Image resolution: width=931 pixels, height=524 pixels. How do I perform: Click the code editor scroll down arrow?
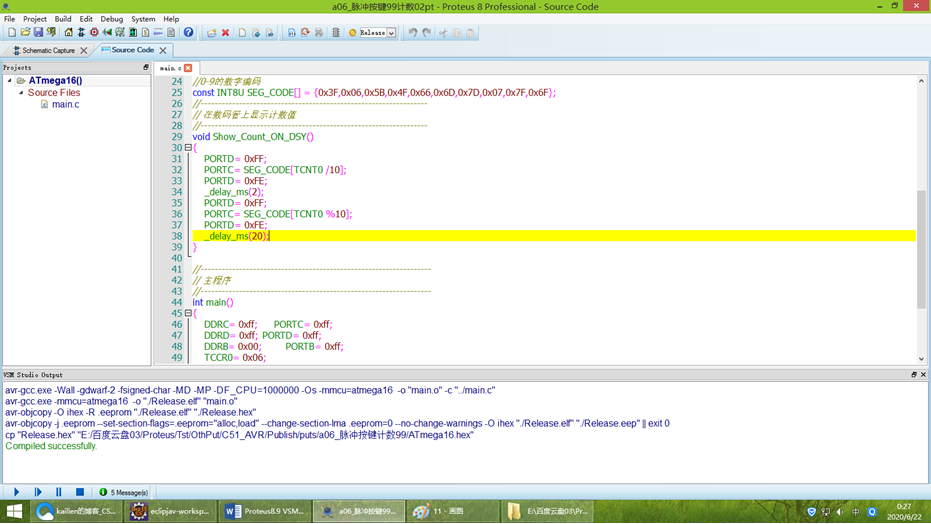click(x=922, y=358)
